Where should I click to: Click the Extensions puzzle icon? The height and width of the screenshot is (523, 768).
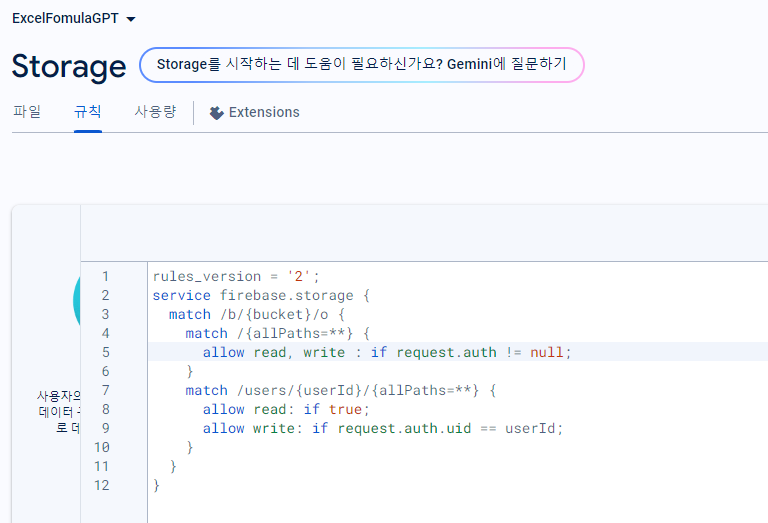[x=216, y=113]
